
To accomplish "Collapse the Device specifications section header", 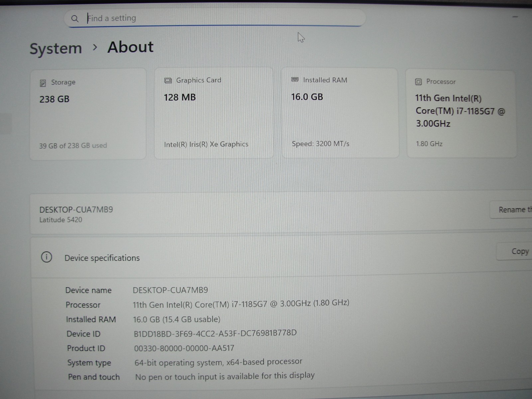I will 281,257.
